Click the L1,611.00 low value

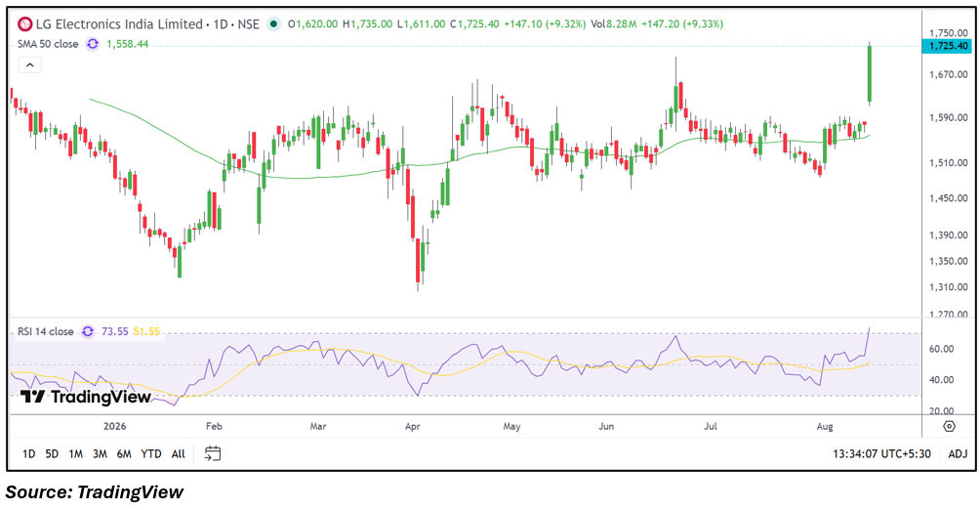422,24
